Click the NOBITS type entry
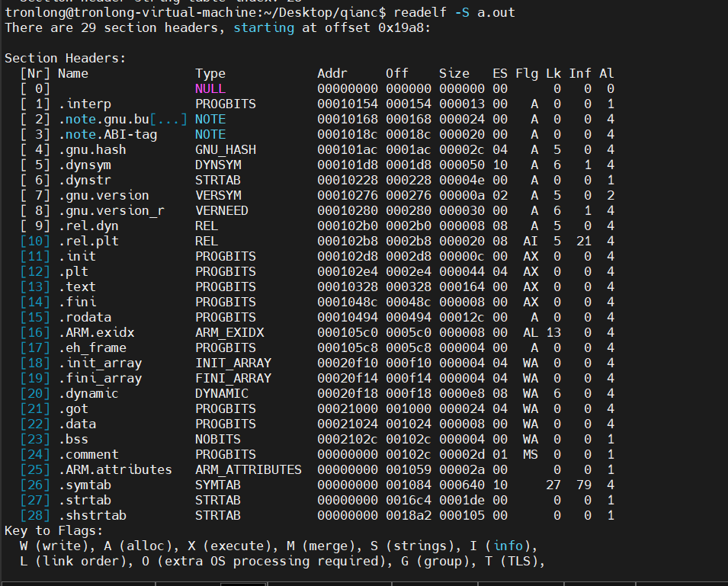The height and width of the screenshot is (586, 728). [x=218, y=440]
